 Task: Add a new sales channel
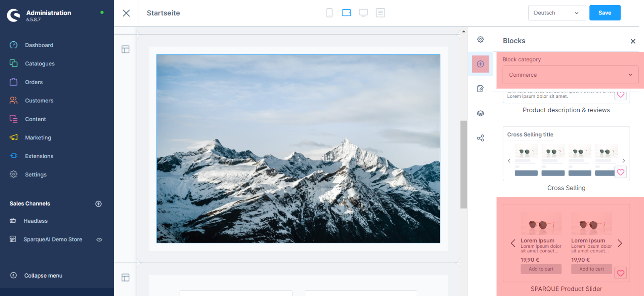[x=99, y=204]
